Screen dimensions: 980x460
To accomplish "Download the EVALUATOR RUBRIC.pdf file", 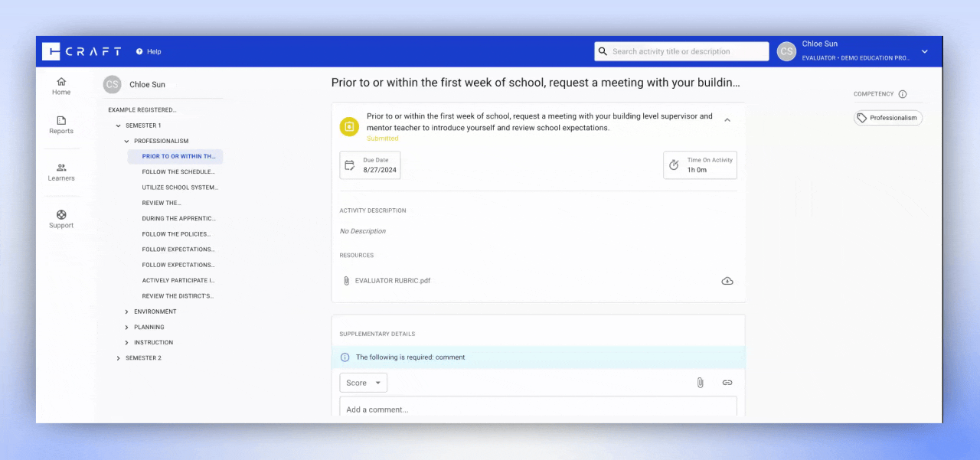I will (x=727, y=281).
